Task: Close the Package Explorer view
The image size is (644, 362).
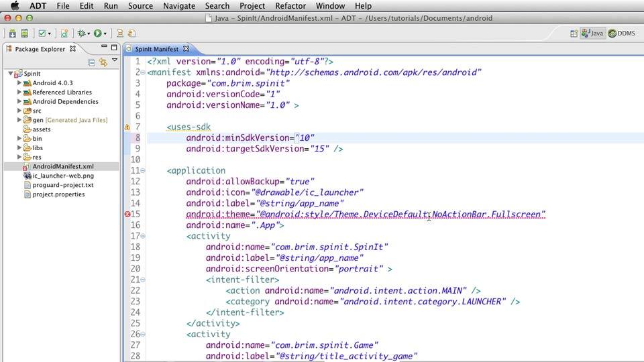Action: pos(72,48)
